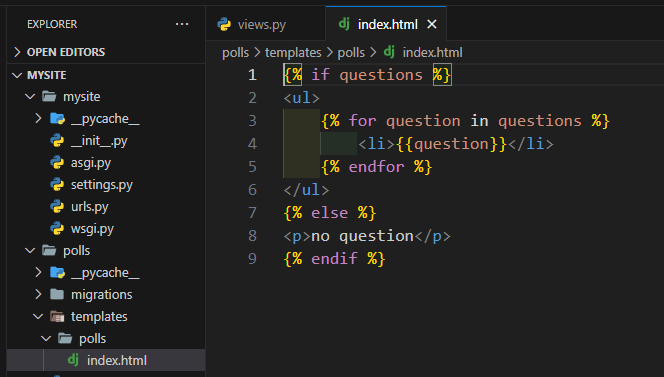
Task: Open settings.py file
Action: [102, 185]
